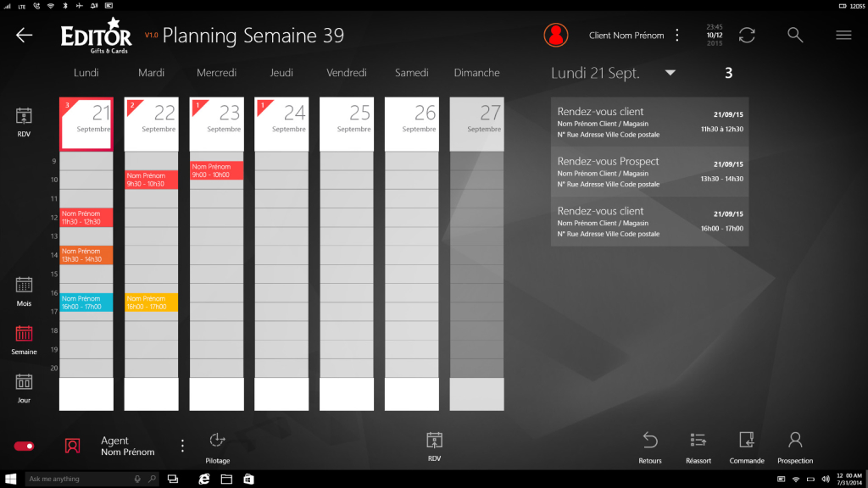This screenshot has width=868, height=488.
Task: Switch to Jour day view
Action: pos(24,383)
